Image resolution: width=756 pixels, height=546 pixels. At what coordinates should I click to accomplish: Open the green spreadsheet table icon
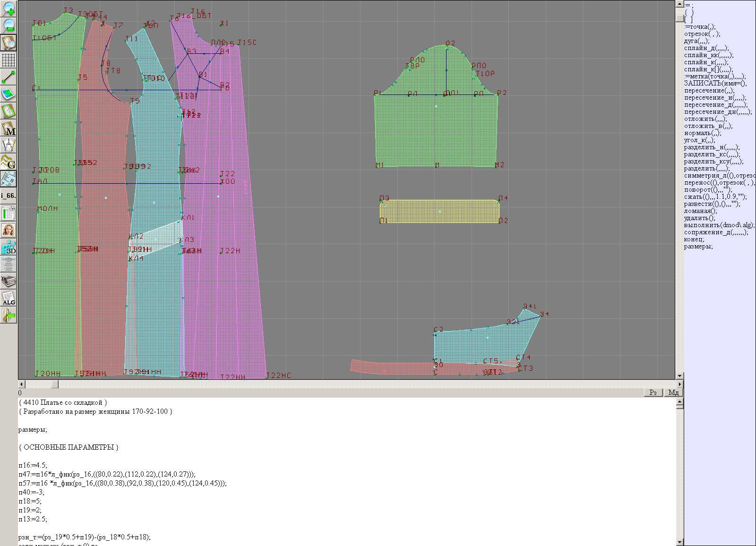[9, 213]
